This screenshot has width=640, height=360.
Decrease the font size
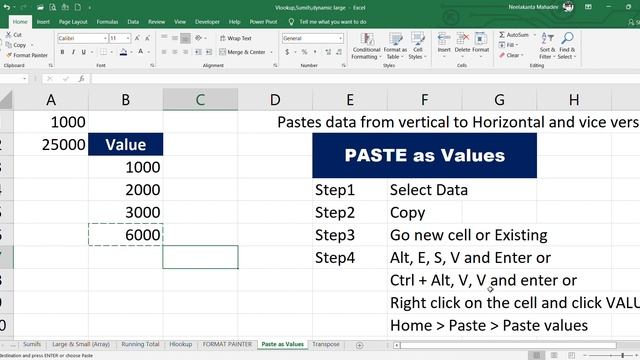tap(147, 38)
